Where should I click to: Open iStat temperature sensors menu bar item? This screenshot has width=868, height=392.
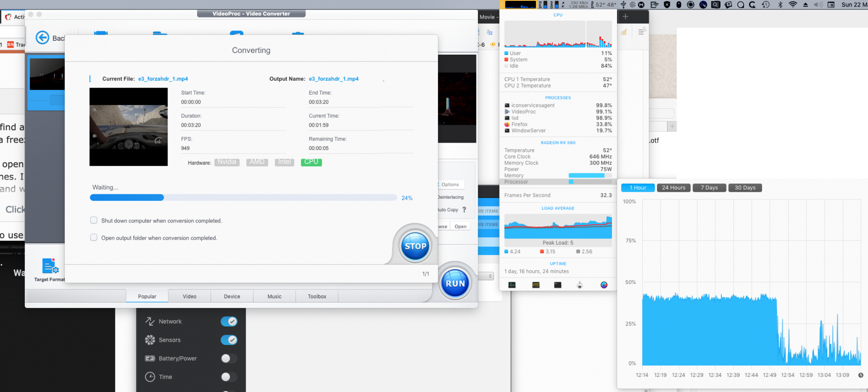click(604, 5)
